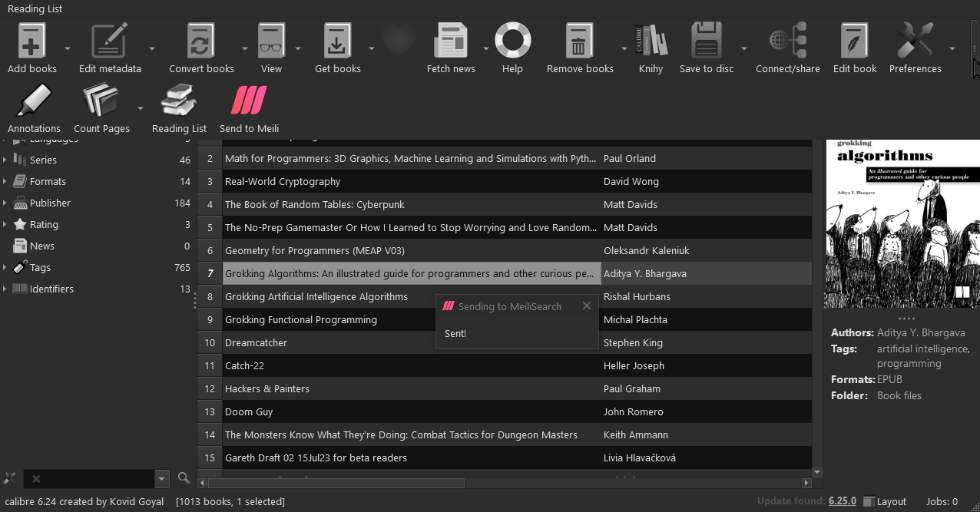Image resolution: width=980 pixels, height=512 pixels.
Task: Expand the Series category in the tag browser
Action: coord(5,160)
